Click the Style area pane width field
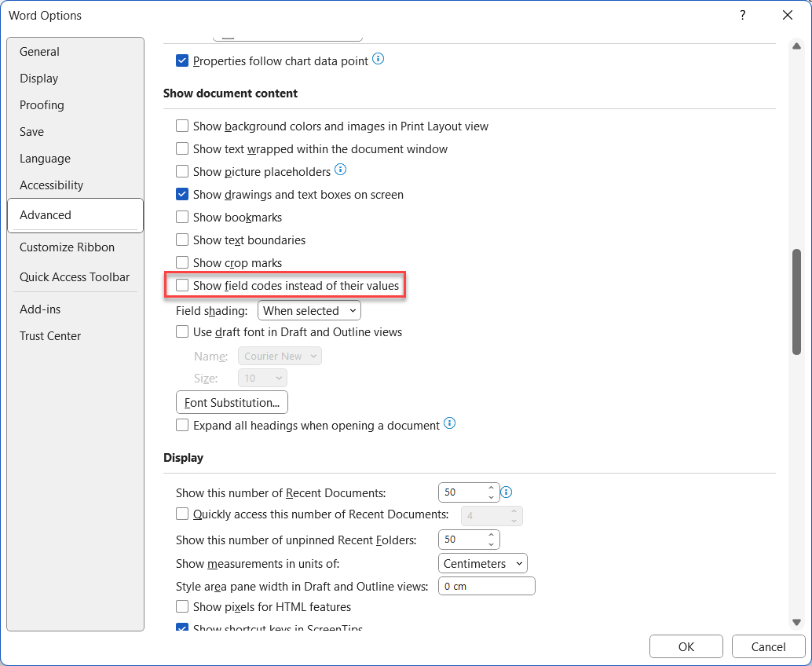Image resolution: width=812 pixels, height=666 pixels. 487,586
